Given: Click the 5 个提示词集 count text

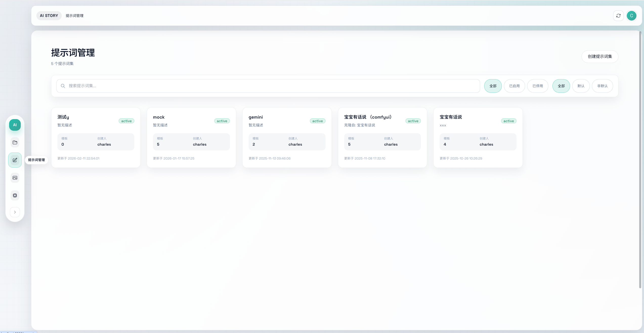Looking at the screenshot, I should (62, 64).
